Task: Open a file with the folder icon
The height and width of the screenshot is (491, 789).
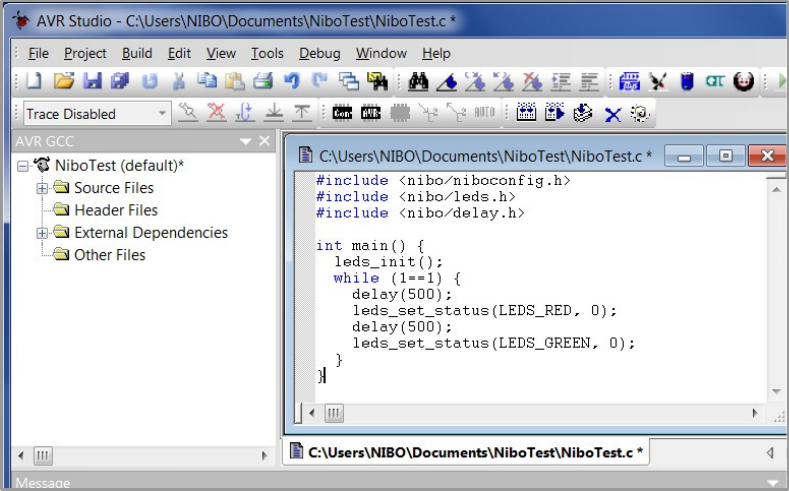Action: [63, 82]
